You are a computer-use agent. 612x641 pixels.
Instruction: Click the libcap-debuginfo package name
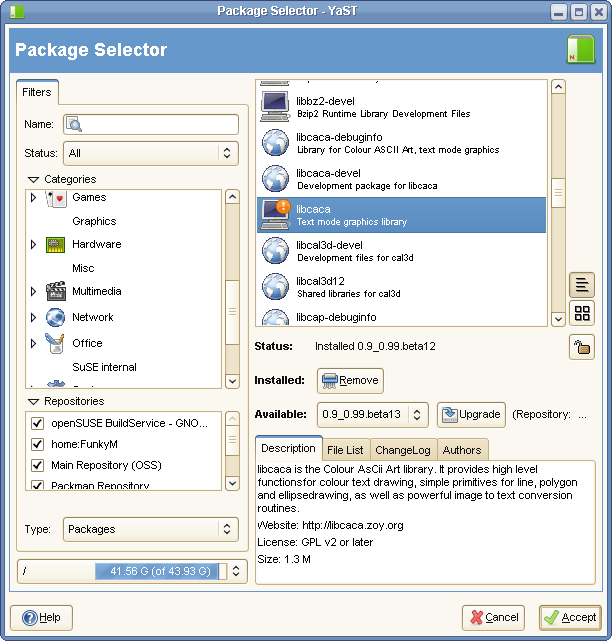pyautogui.click(x=336, y=317)
